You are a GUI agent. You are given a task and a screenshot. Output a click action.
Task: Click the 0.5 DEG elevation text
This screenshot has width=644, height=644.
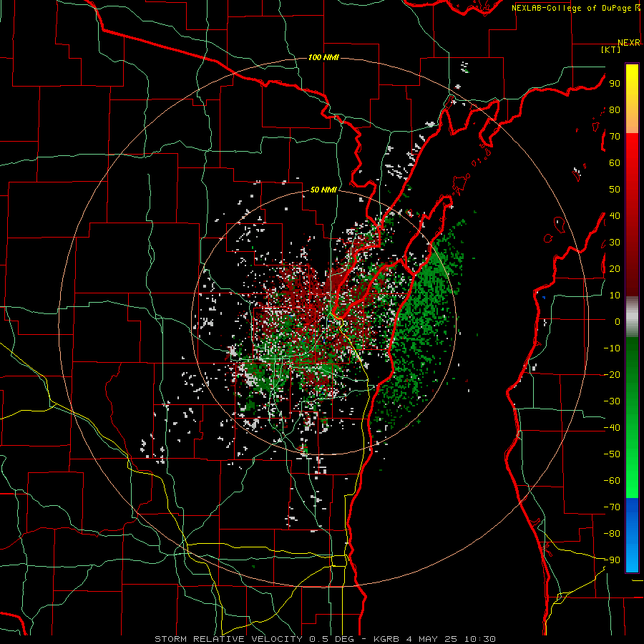(335, 639)
